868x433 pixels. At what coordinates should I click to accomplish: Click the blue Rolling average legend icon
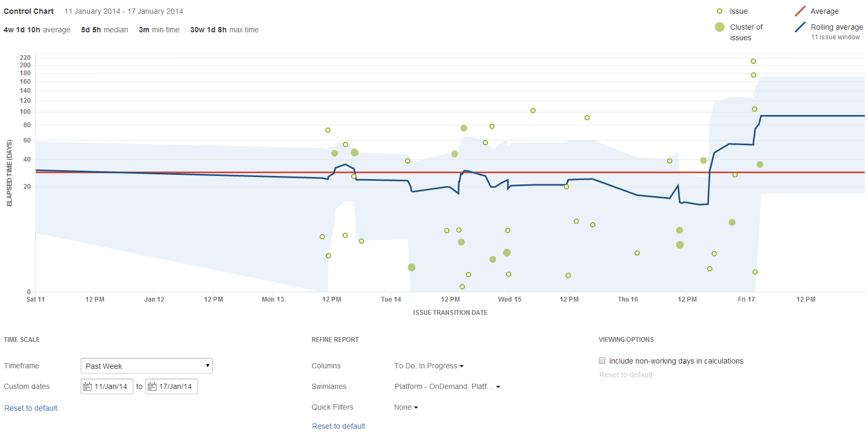[800, 27]
